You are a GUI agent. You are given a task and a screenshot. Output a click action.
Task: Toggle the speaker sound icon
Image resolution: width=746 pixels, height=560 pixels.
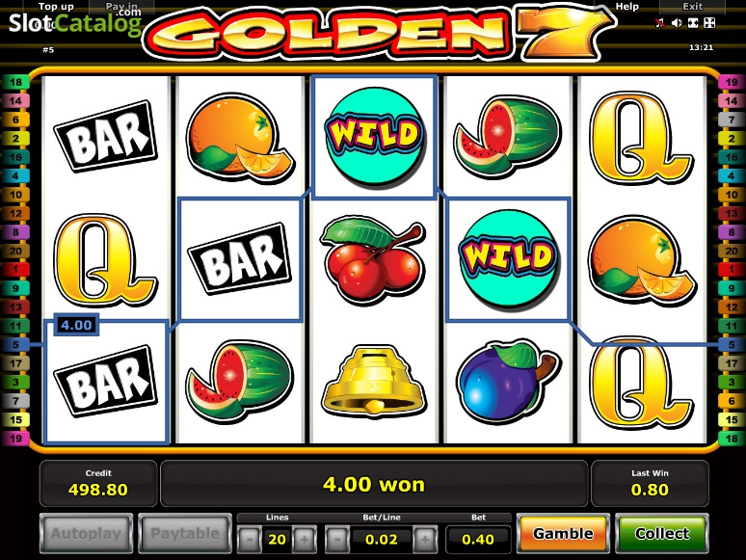click(x=677, y=23)
